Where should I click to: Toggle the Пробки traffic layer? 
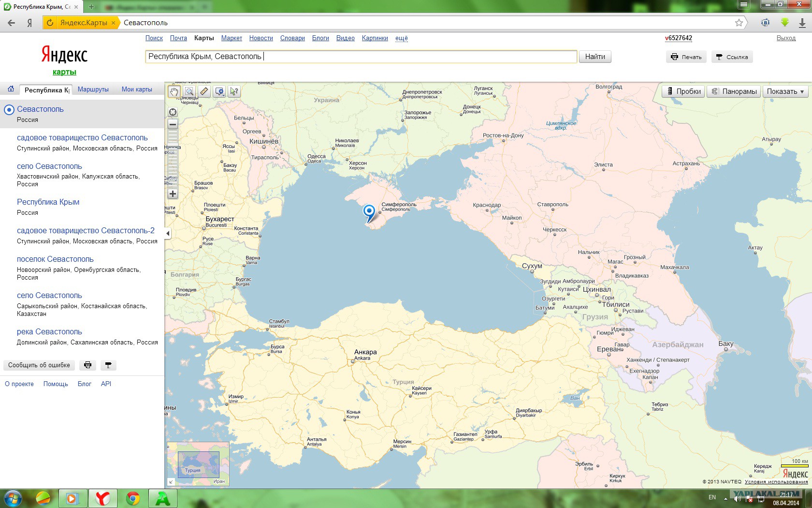pos(683,91)
